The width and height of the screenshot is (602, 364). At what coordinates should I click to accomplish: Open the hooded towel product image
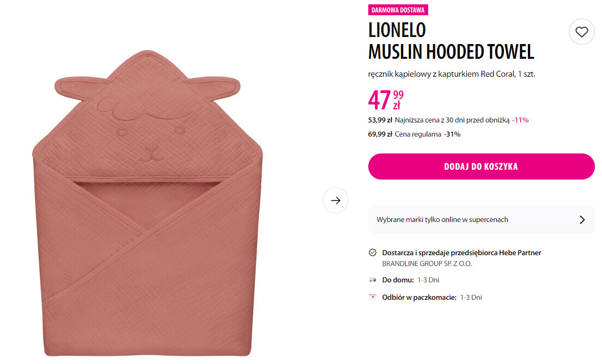coord(147,204)
